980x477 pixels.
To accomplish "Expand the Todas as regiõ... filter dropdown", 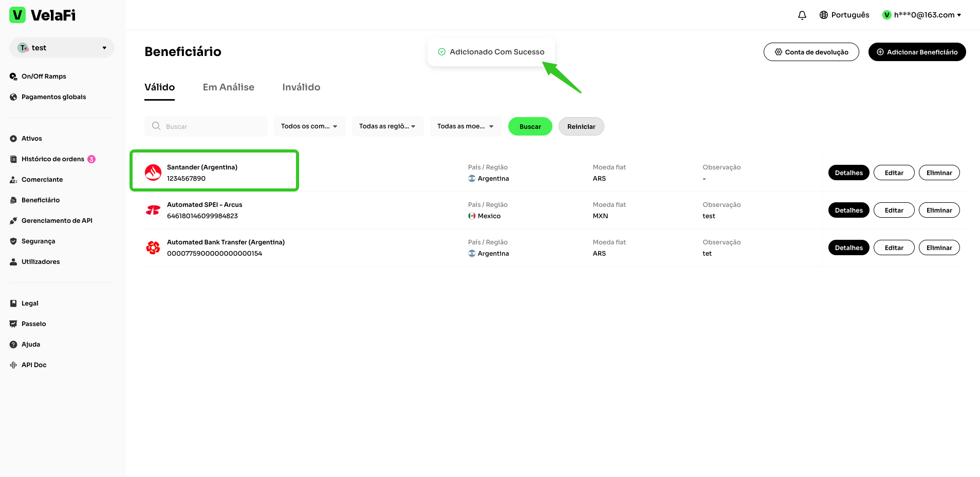I will pyautogui.click(x=387, y=126).
